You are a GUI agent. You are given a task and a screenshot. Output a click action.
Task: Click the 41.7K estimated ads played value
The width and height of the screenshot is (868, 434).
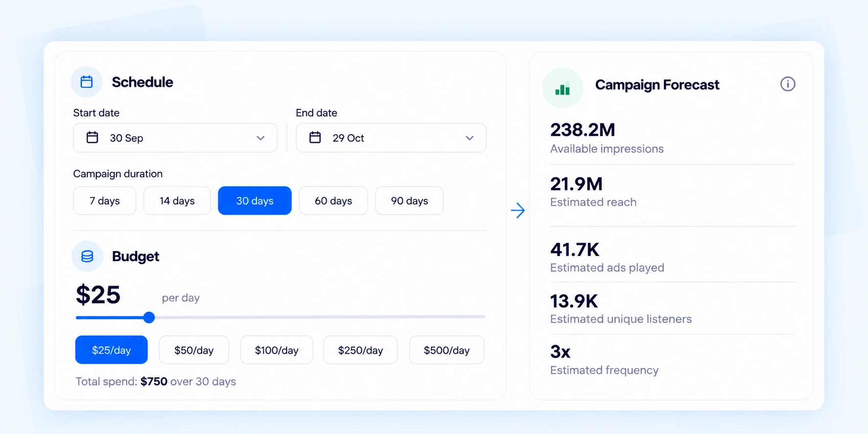pos(574,250)
